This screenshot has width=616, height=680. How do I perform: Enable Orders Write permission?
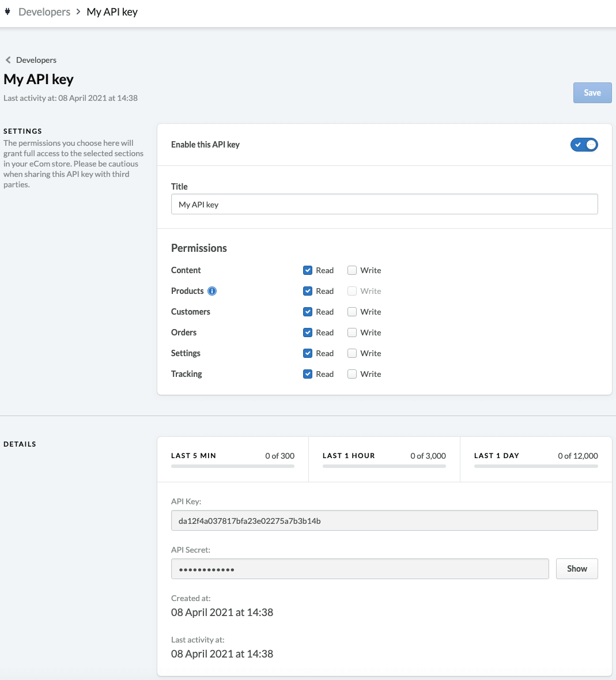(x=352, y=333)
